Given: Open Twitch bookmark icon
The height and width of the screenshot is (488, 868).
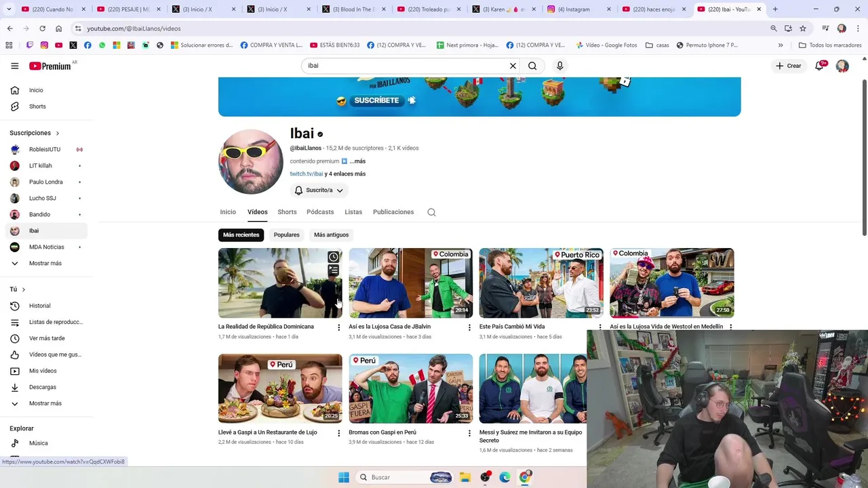Looking at the screenshot, I should (x=30, y=45).
